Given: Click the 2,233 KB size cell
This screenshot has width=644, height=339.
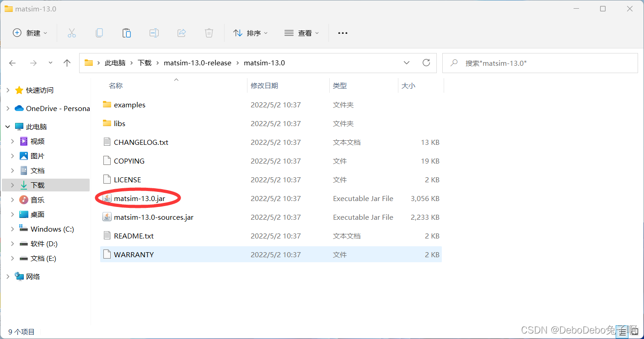Looking at the screenshot, I should tap(425, 217).
